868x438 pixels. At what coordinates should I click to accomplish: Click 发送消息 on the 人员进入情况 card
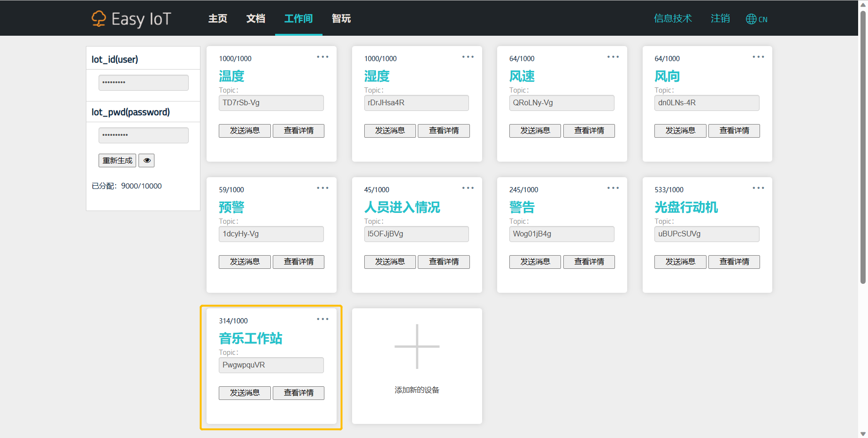[390, 262]
